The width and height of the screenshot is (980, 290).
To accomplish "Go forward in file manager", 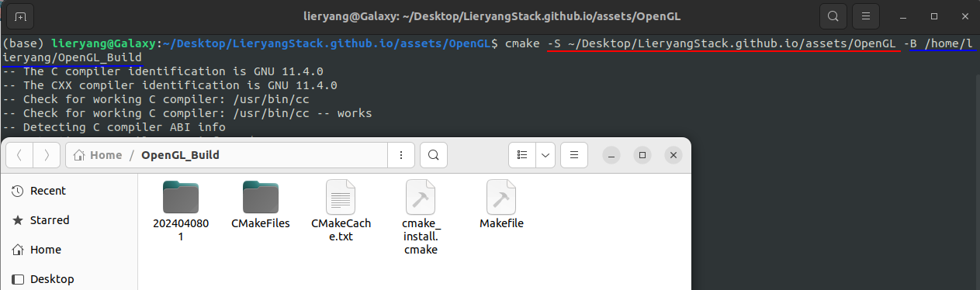I will [x=47, y=155].
